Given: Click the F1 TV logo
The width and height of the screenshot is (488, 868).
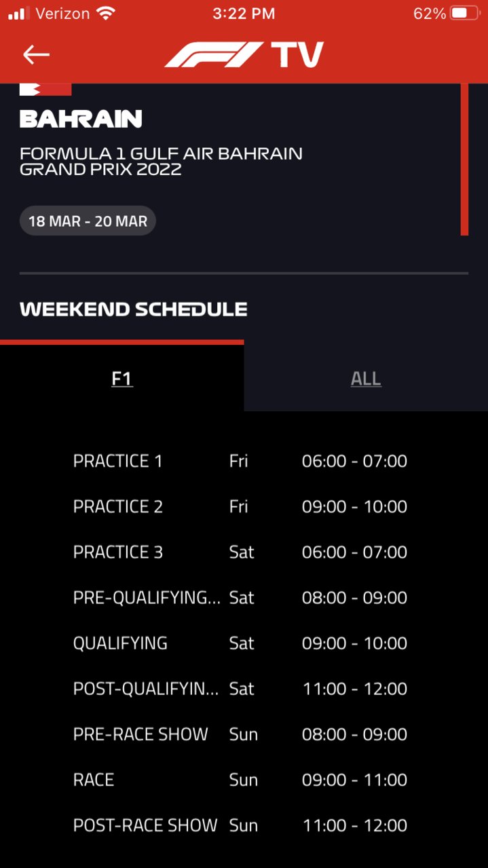Looking at the screenshot, I should (244, 55).
